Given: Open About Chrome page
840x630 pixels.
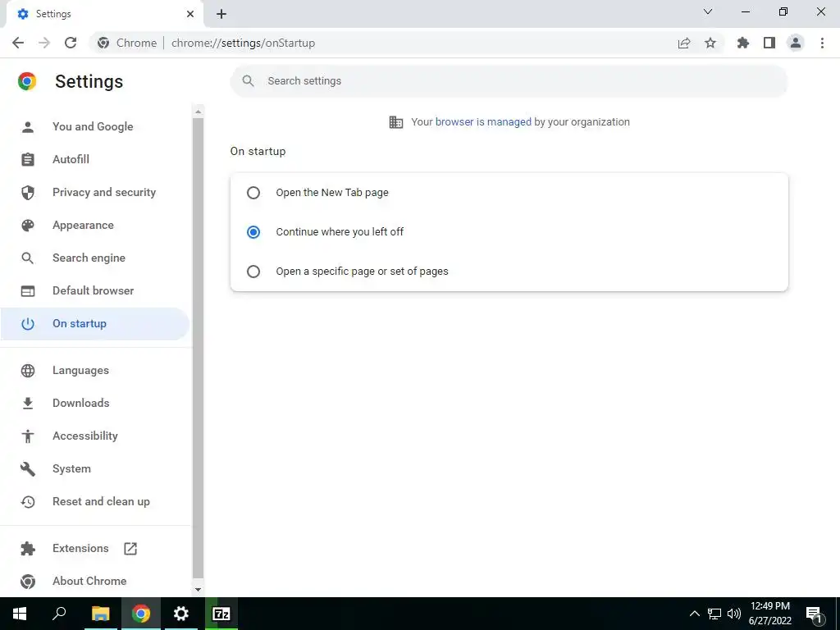Looking at the screenshot, I should (95, 582).
